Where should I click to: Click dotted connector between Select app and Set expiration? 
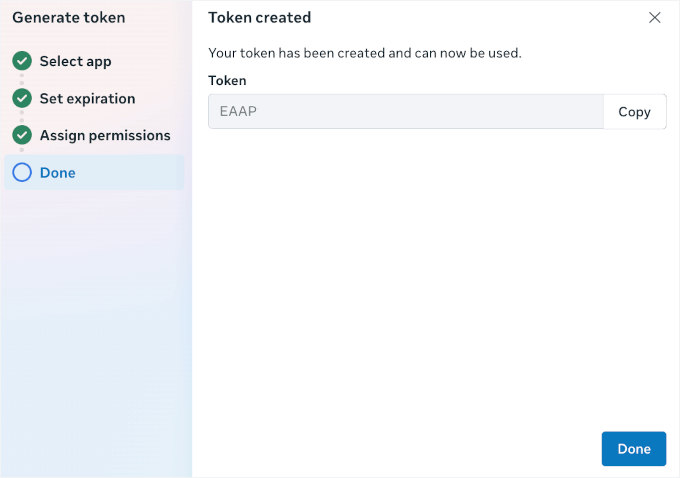[x=22, y=80]
